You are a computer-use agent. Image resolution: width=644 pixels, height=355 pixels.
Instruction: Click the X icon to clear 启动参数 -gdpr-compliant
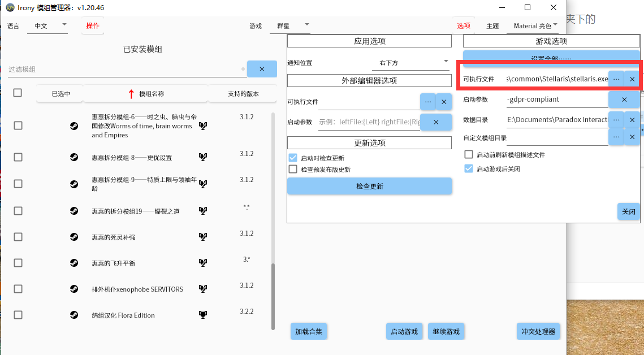coord(624,99)
